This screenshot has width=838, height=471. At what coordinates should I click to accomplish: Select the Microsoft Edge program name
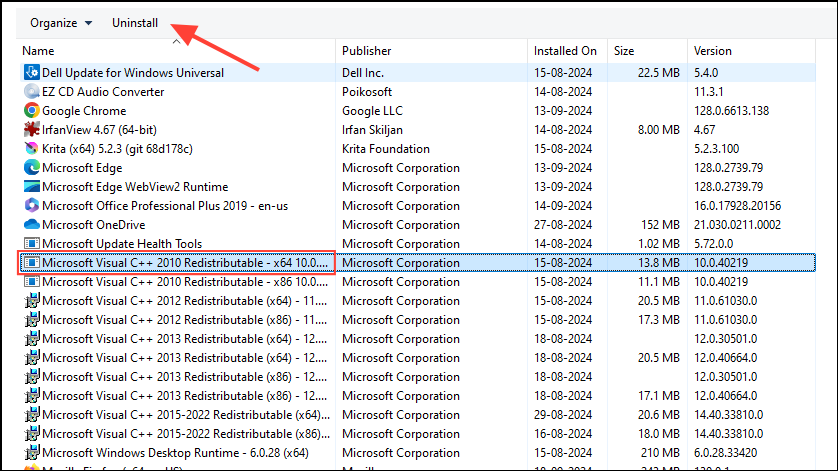(x=82, y=168)
